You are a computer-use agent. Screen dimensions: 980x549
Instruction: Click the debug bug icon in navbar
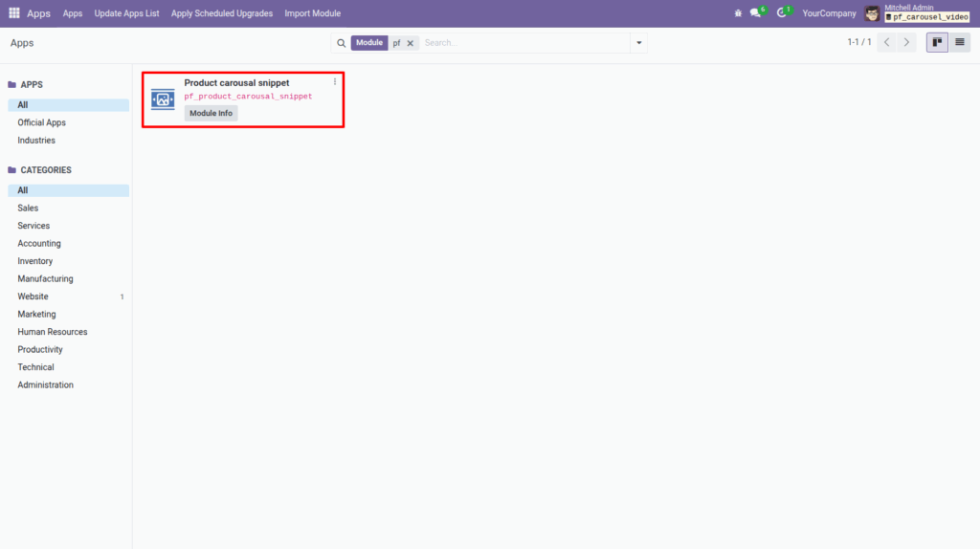click(x=737, y=13)
